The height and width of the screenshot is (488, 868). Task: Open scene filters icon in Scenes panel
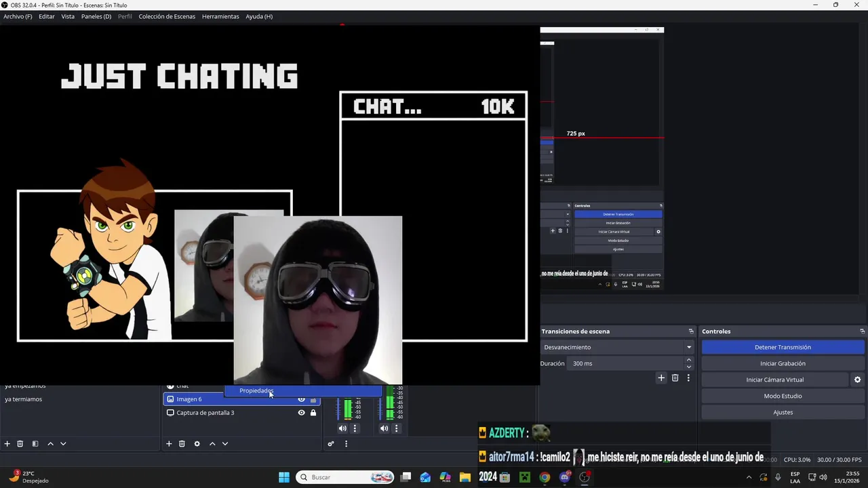click(x=35, y=444)
